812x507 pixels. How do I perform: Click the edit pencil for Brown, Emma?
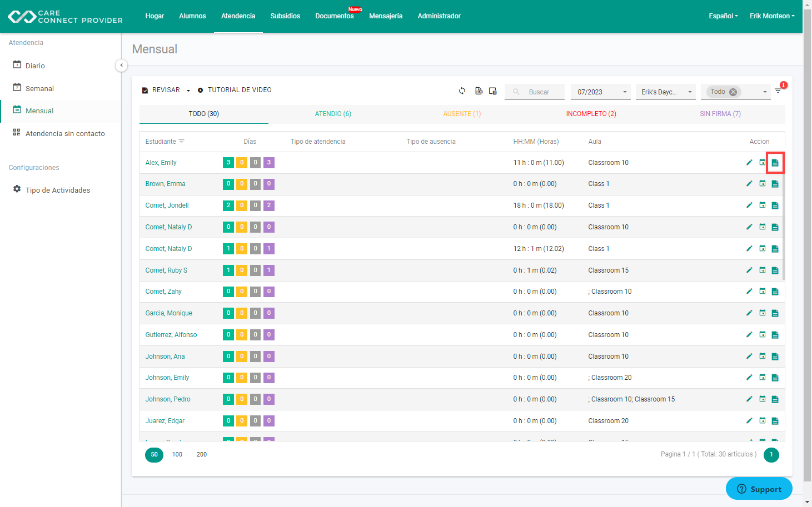749,183
